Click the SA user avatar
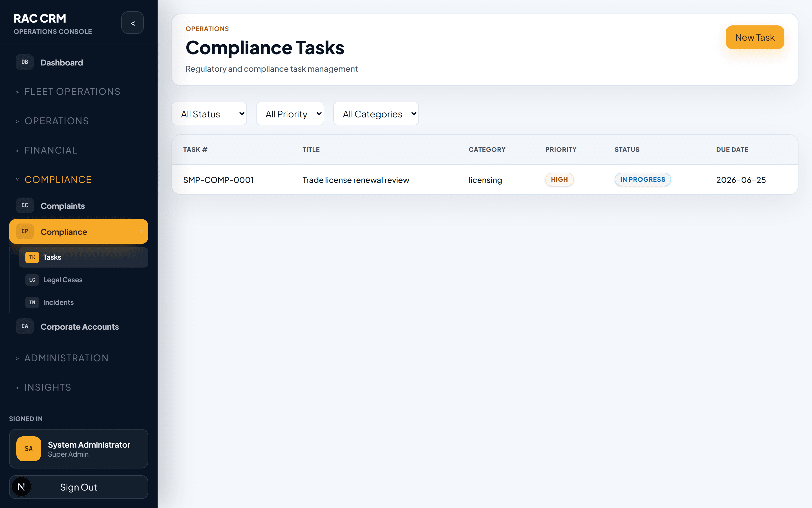The image size is (812, 508). (29, 448)
